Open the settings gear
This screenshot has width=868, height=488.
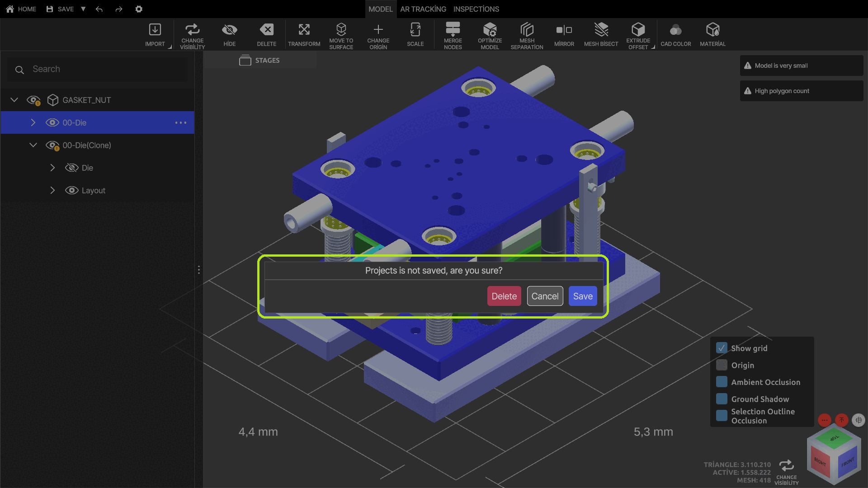tap(139, 9)
